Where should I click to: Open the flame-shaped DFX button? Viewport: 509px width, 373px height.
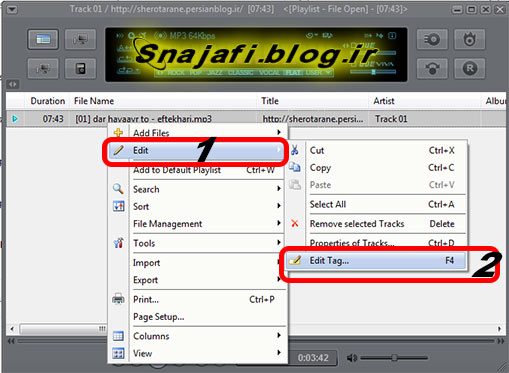[x=469, y=39]
